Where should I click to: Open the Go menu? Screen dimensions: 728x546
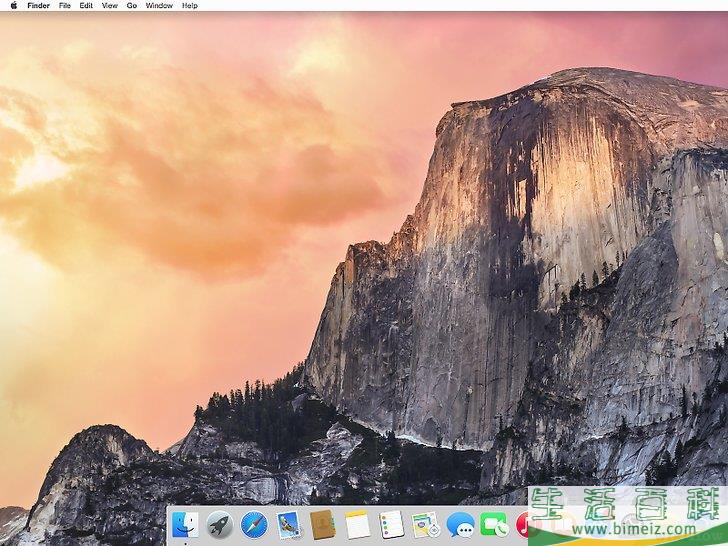coord(132,6)
